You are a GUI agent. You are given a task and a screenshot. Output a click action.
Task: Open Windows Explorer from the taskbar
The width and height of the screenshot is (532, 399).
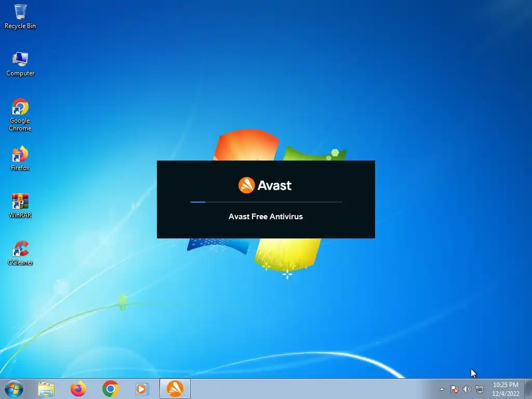point(46,389)
